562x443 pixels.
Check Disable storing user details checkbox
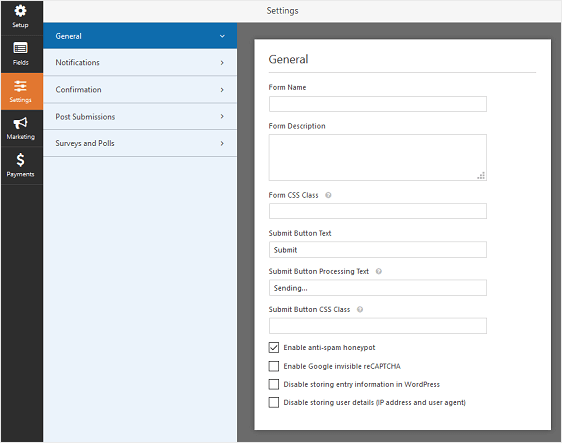pyautogui.click(x=274, y=402)
